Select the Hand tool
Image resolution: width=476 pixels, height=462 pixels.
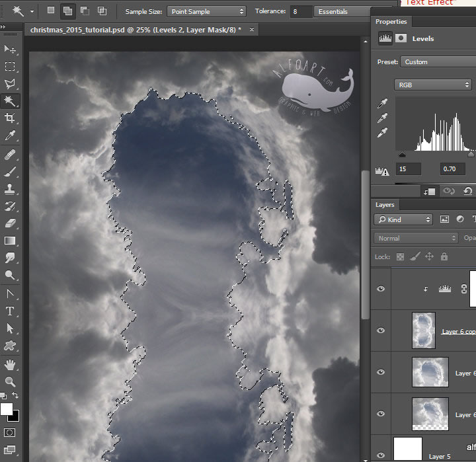[x=10, y=364]
